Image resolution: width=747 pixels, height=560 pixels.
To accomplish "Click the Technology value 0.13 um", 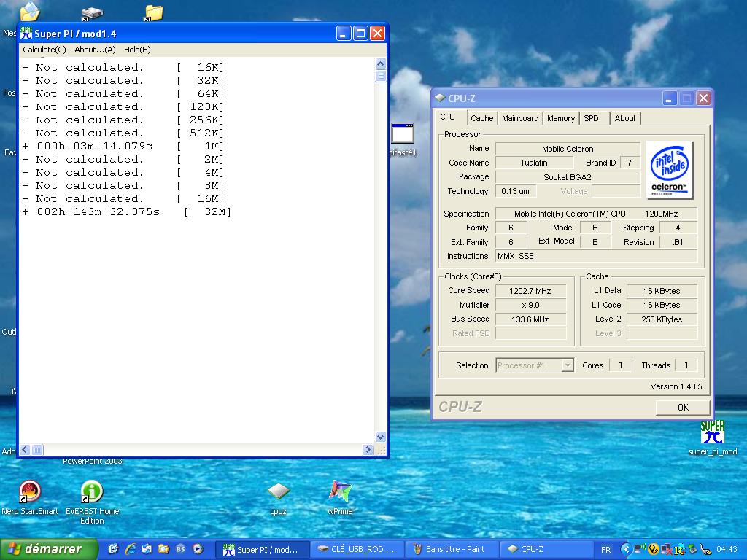I will 516,192.
